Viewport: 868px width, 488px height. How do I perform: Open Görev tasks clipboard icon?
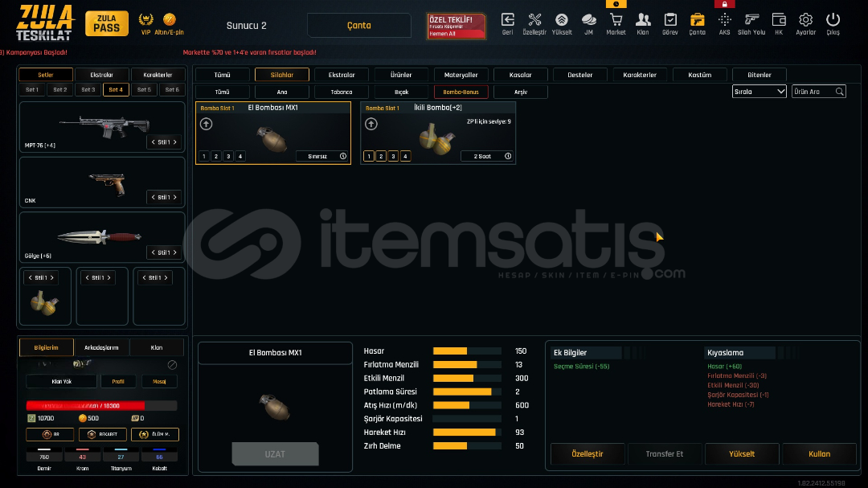click(x=669, y=20)
